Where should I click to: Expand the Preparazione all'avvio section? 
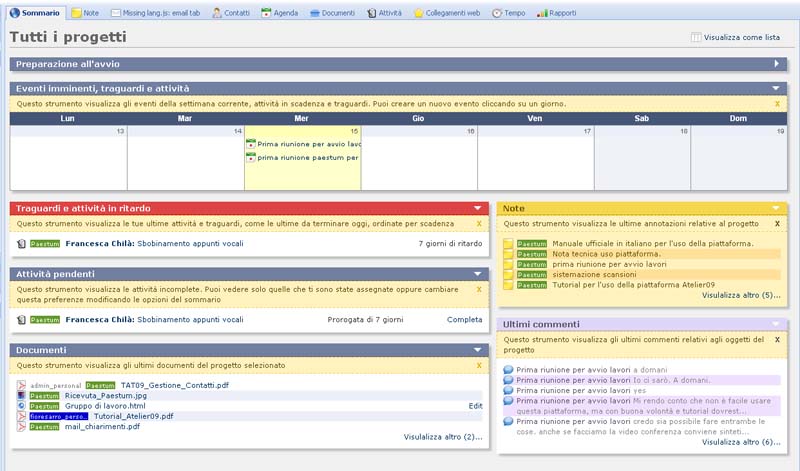click(x=776, y=64)
